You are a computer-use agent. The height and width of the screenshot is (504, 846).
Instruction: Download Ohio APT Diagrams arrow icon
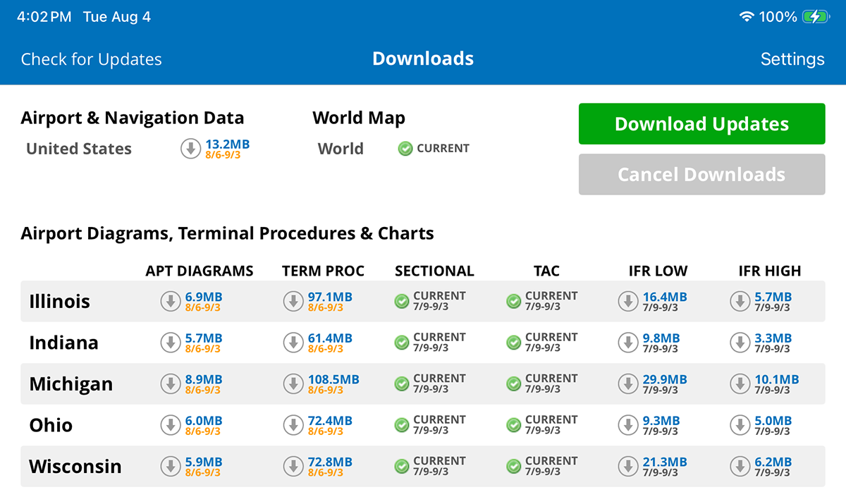tap(171, 426)
